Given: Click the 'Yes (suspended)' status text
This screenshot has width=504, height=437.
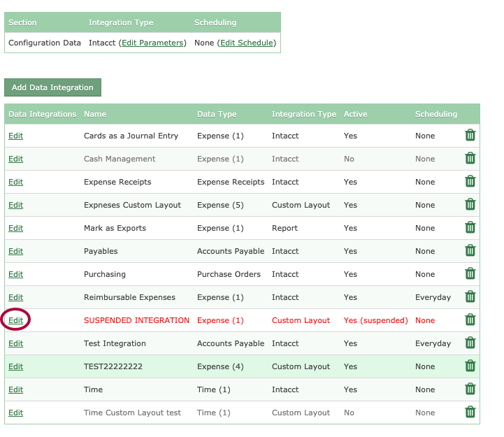Looking at the screenshot, I should 376,320.
